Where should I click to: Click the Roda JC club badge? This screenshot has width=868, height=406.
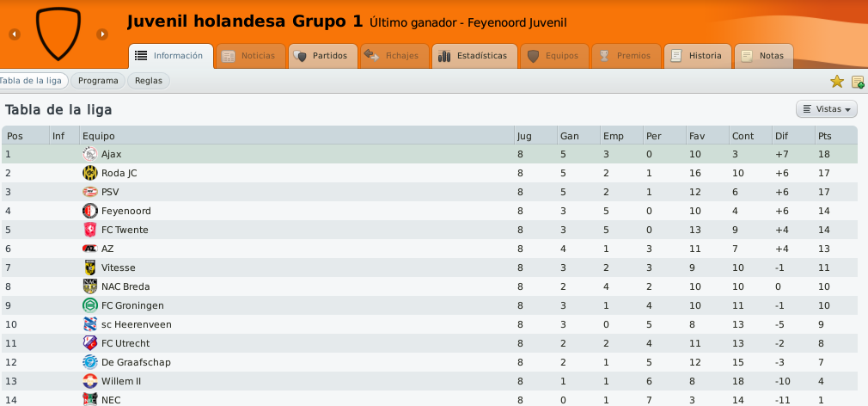tap(89, 173)
